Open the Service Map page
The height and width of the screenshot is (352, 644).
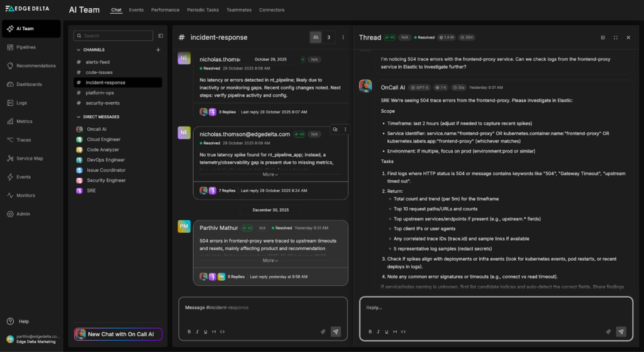pyautogui.click(x=29, y=158)
